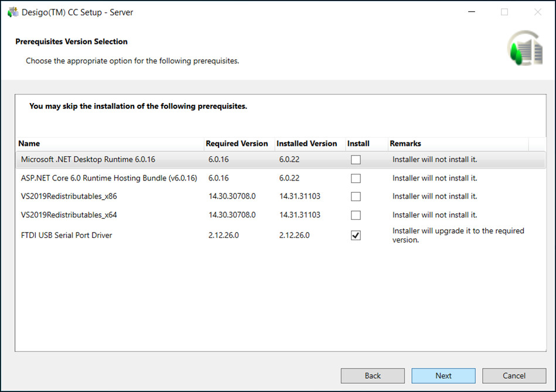Tick install checkbox for VS2019Redistributables_x86
The image size is (556, 392).
tap(356, 196)
